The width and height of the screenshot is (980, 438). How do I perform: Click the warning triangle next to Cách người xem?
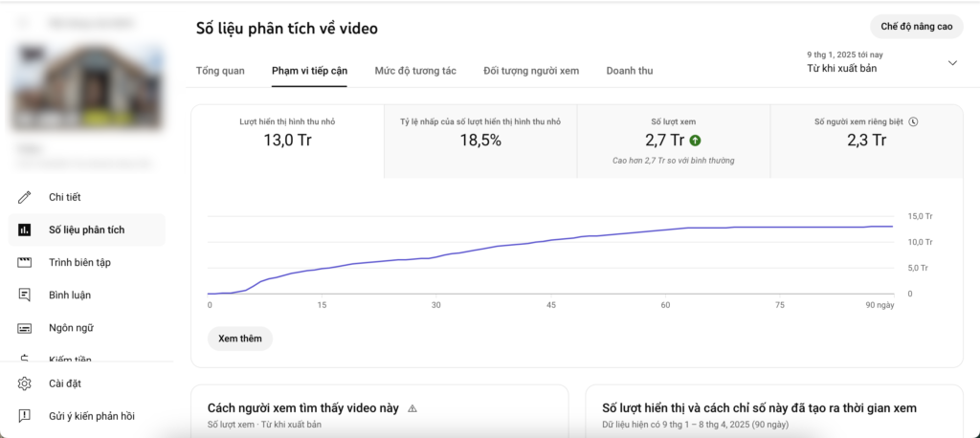[x=412, y=408]
